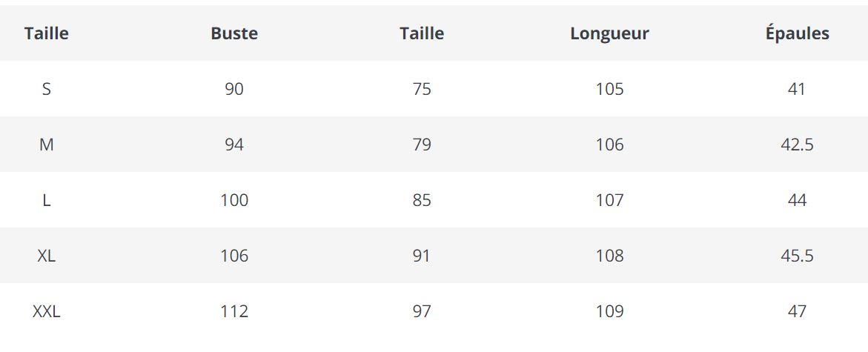Viewport: 868px width, 352px height.
Task: Click the waist value 75
Action: point(422,89)
